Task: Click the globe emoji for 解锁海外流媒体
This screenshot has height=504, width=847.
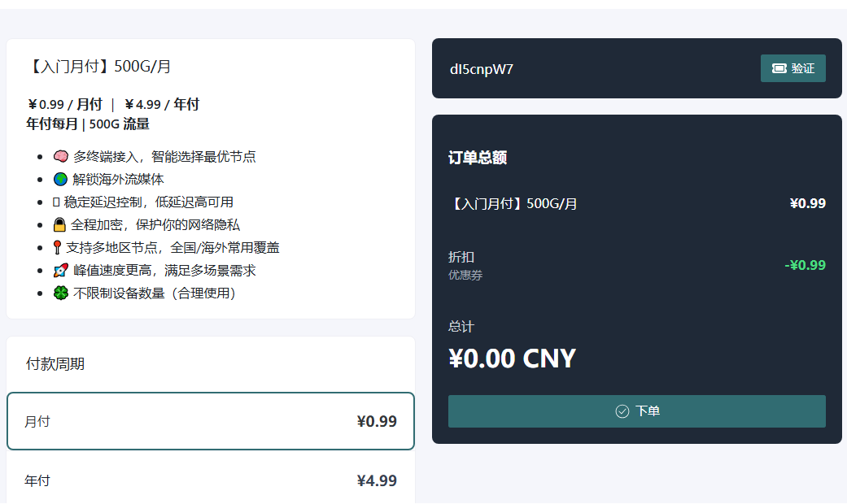Action: [60, 179]
